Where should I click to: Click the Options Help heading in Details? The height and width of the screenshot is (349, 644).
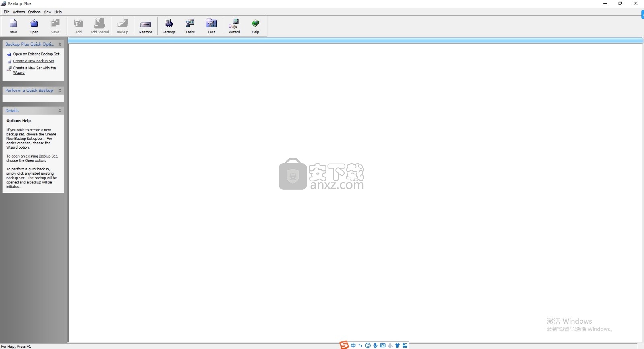click(19, 121)
